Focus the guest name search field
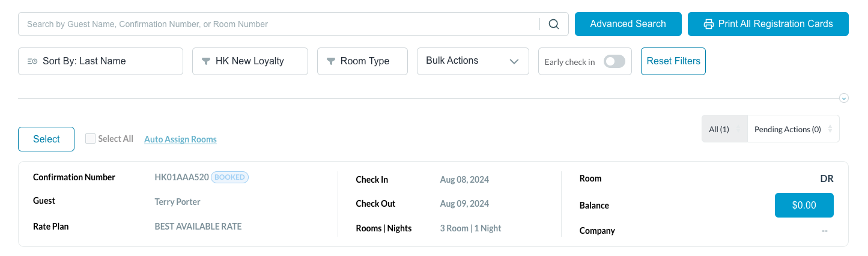868x256 pixels. [279, 24]
